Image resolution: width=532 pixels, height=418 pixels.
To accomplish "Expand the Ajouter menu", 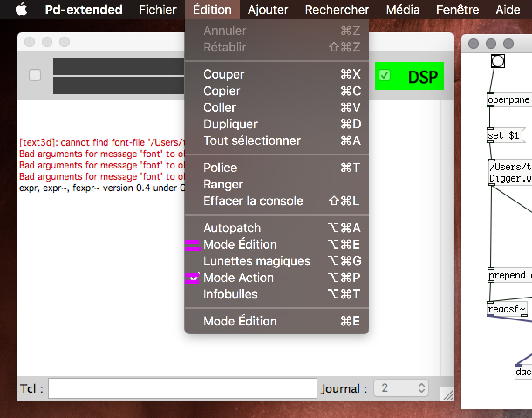I will pos(268,10).
